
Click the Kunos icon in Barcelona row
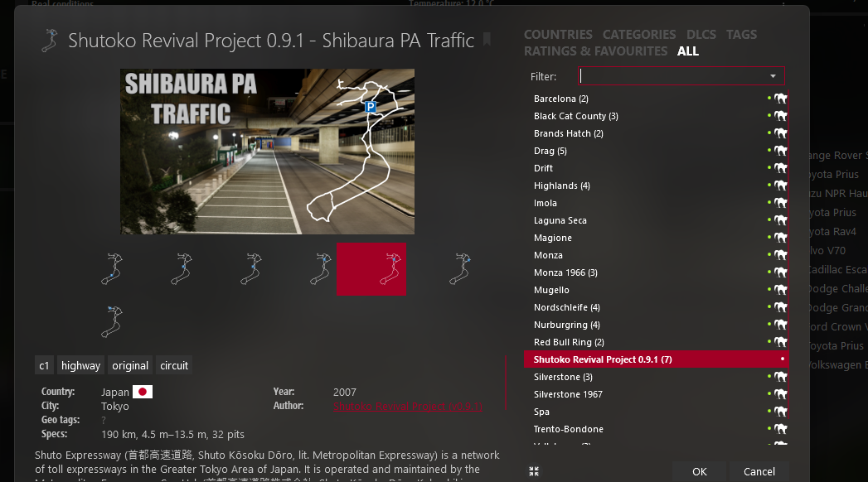point(780,99)
